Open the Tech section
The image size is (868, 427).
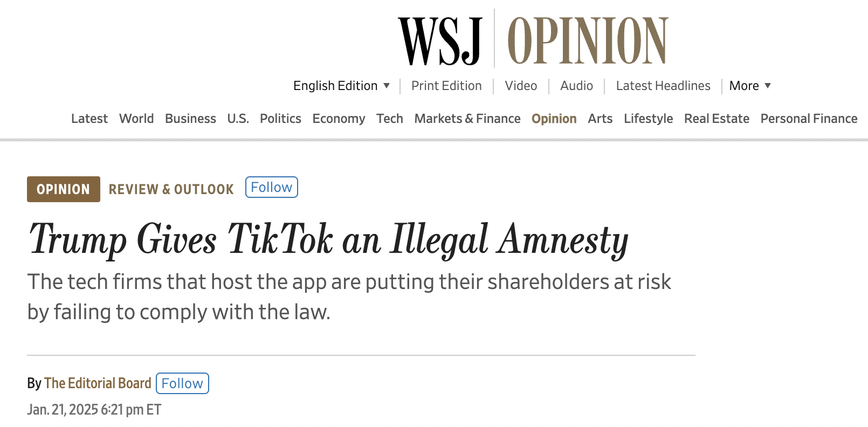coord(390,119)
